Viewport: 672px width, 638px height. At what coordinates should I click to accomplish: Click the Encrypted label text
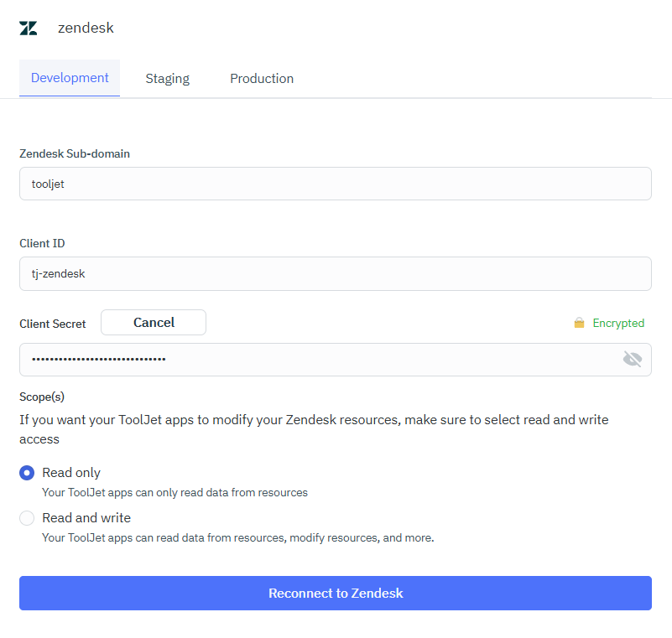coord(618,323)
